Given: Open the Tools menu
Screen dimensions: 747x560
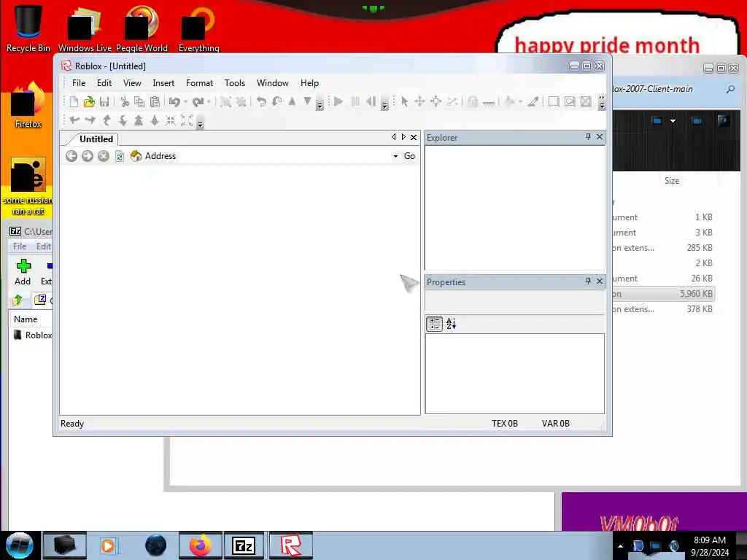Looking at the screenshot, I should (235, 83).
